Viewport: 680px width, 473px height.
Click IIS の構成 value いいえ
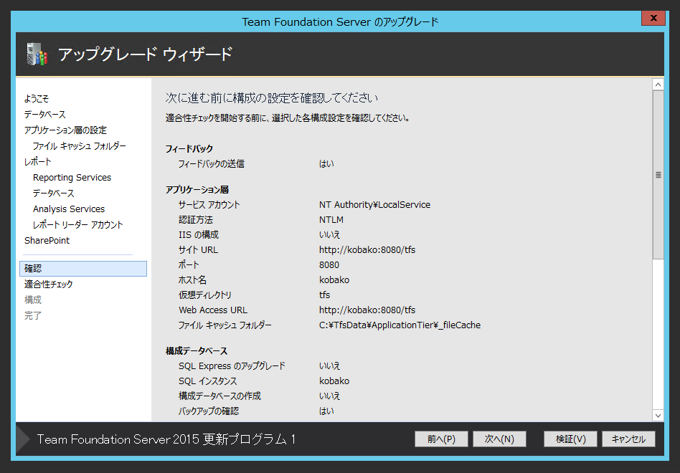point(330,235)
